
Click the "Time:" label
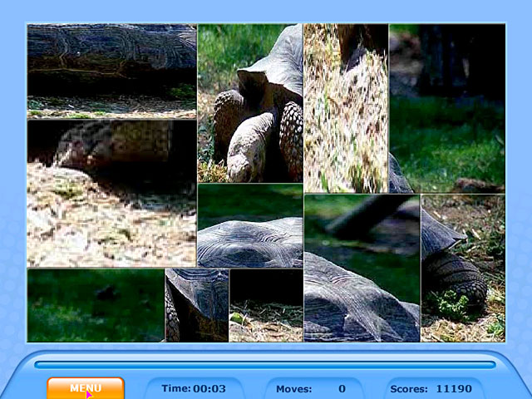[x=175, y=388]
